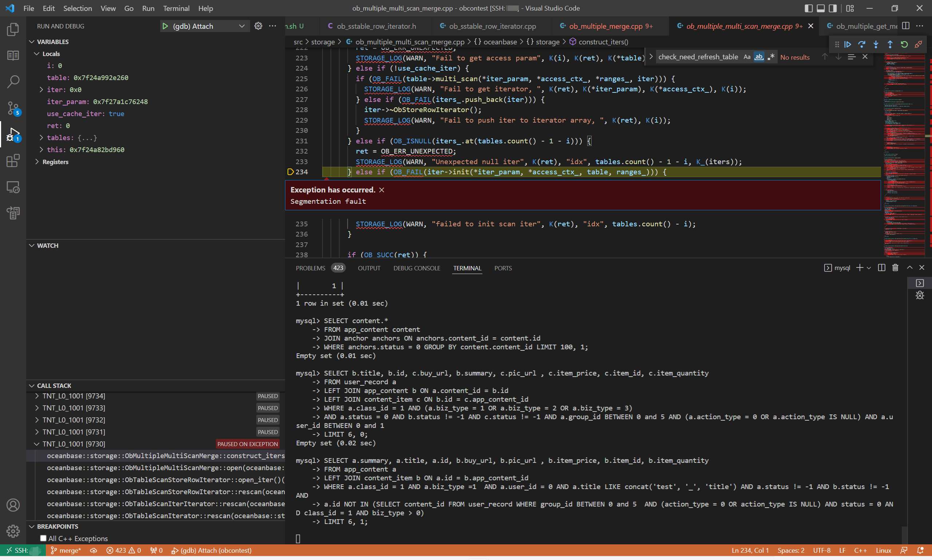Switch to PROBLEMS panel tab
Screen dimensions: 932x560
320,268
